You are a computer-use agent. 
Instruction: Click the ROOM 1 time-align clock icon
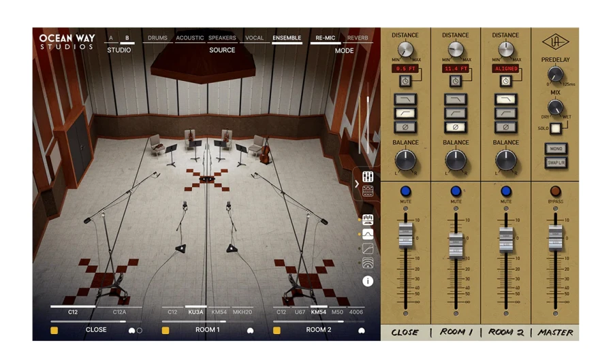pos(456,81)
